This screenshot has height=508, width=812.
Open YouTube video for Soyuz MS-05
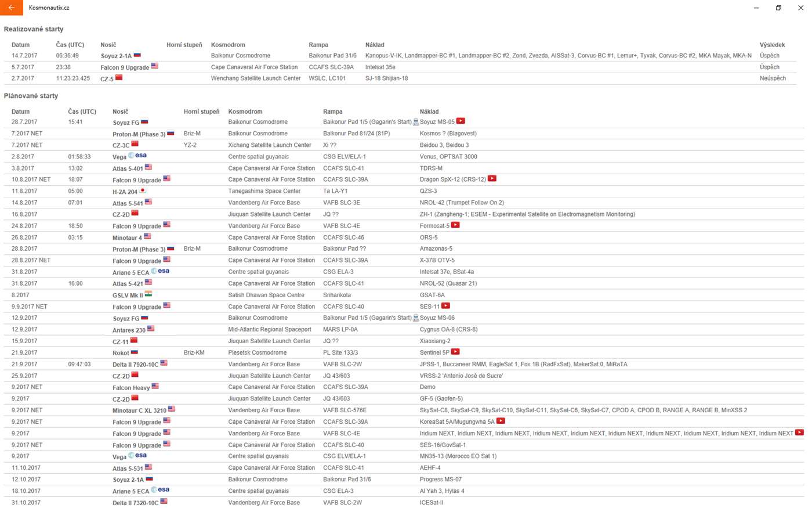click(461, 121)
